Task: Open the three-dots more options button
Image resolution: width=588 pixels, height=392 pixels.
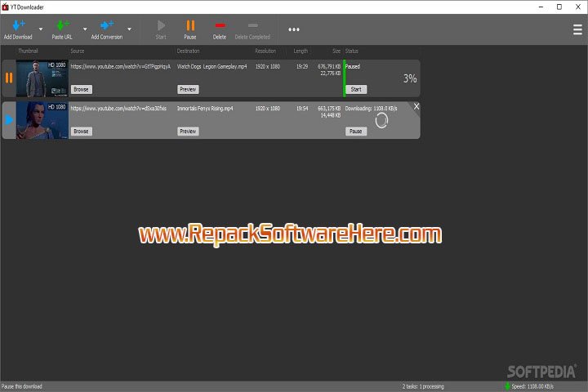Action: pos(294,29)
